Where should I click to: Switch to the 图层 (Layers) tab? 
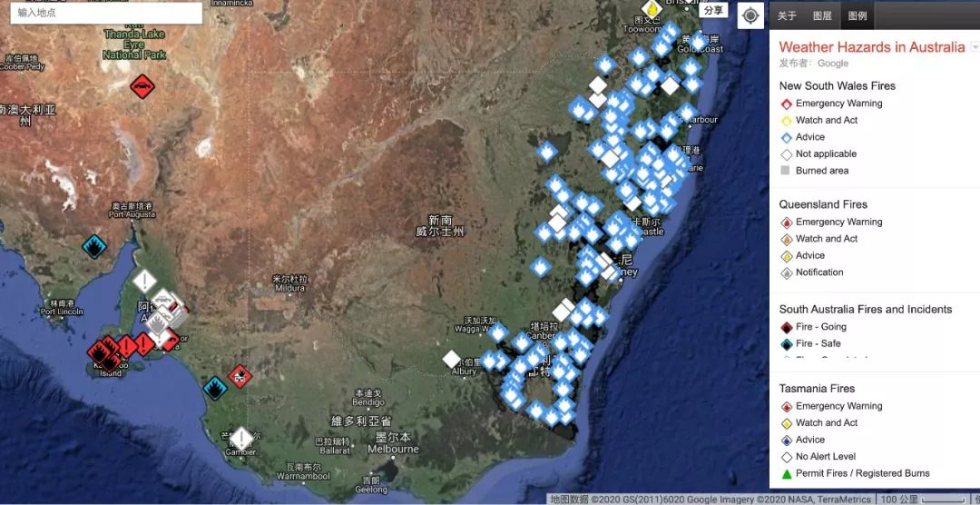click(822, 15)
